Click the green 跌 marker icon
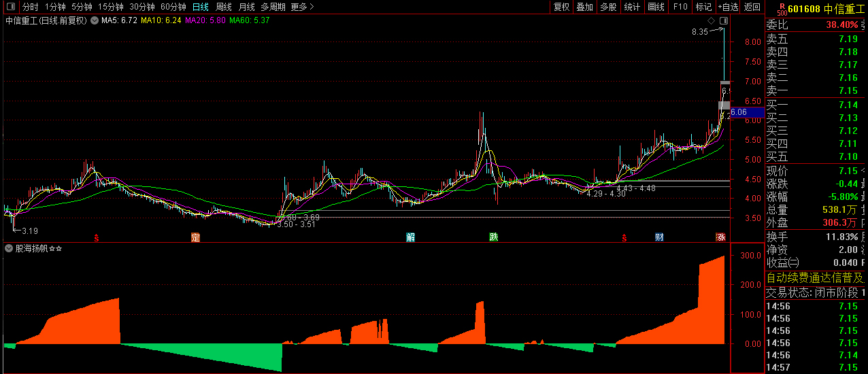 [493, 237]
